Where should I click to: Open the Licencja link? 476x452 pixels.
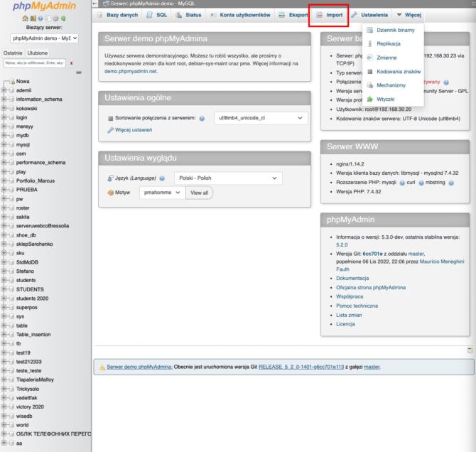point(345,324)
